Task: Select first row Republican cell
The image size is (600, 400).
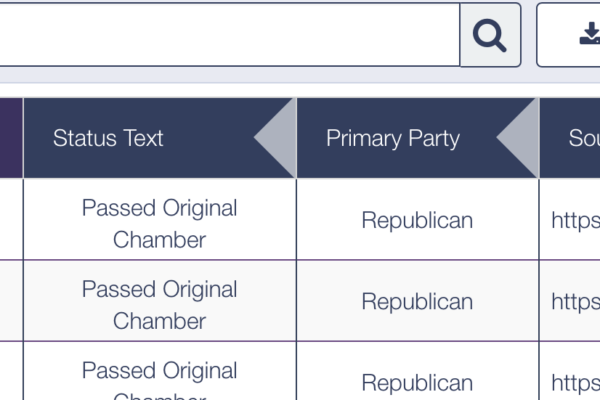Action: [417, 219]
